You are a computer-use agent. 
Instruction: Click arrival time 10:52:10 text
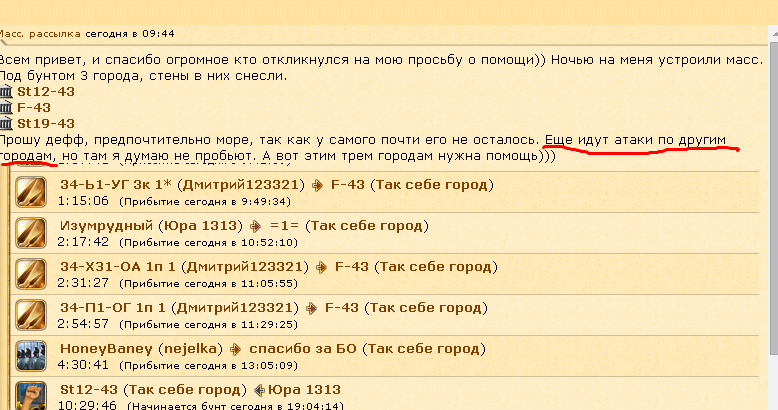[208, 243]
